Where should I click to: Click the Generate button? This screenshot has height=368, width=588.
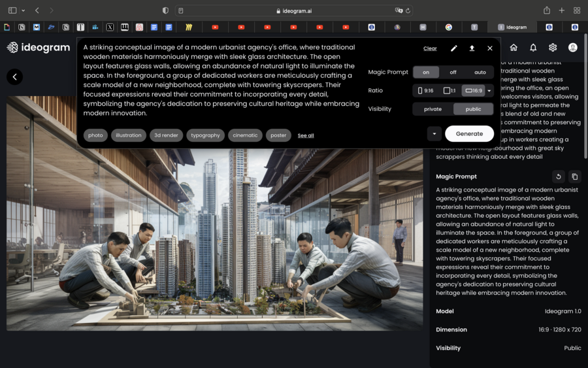(x=469, y=134)
